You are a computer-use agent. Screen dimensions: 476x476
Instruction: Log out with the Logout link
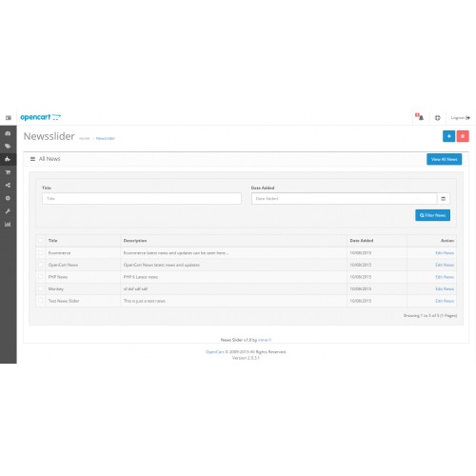[460, 118]
